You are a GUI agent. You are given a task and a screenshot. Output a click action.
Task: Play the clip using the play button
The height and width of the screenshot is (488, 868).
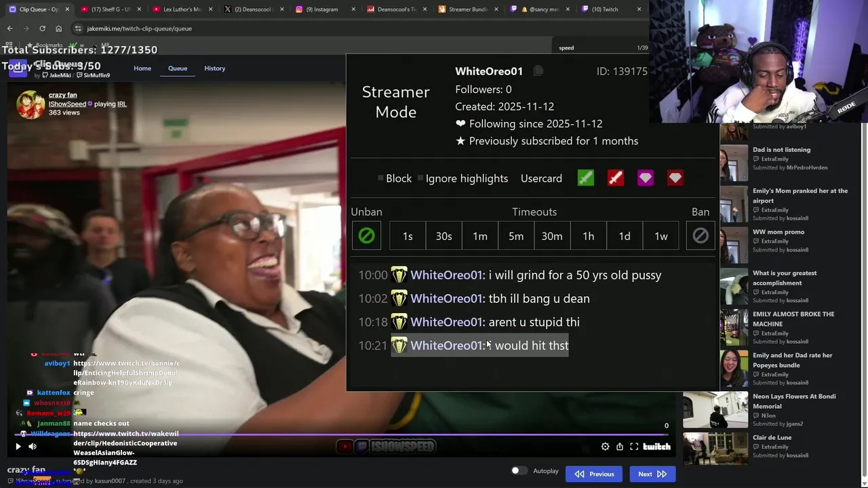click(18, 446)
